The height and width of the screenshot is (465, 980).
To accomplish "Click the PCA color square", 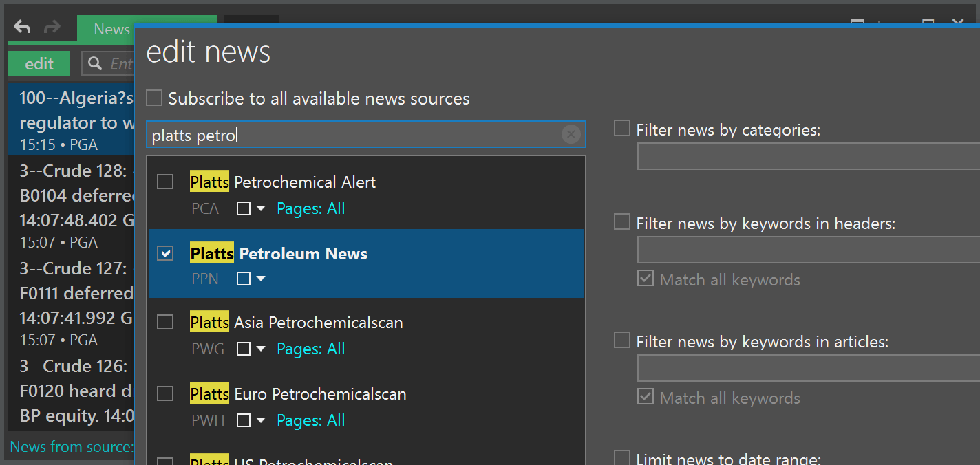I will coord(244,208).
